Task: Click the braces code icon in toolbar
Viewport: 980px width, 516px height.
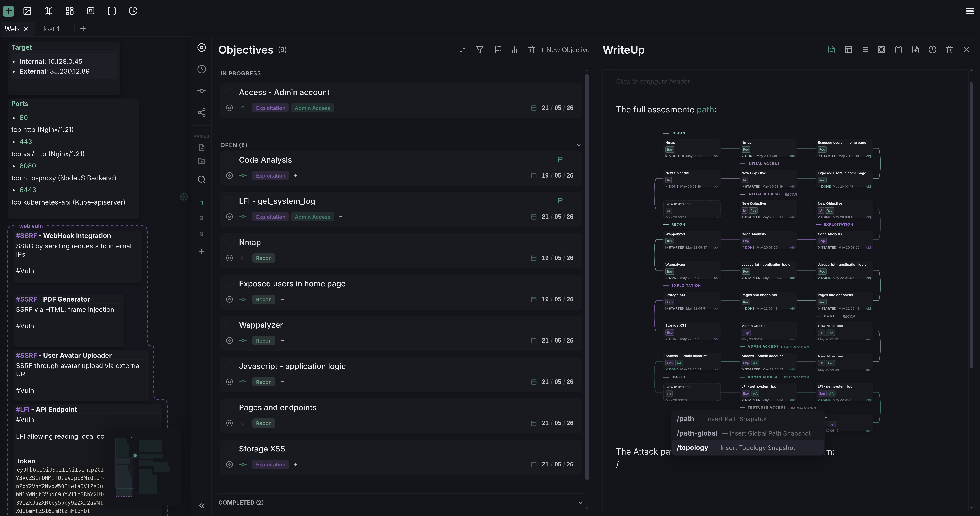Action: (112, 11)
